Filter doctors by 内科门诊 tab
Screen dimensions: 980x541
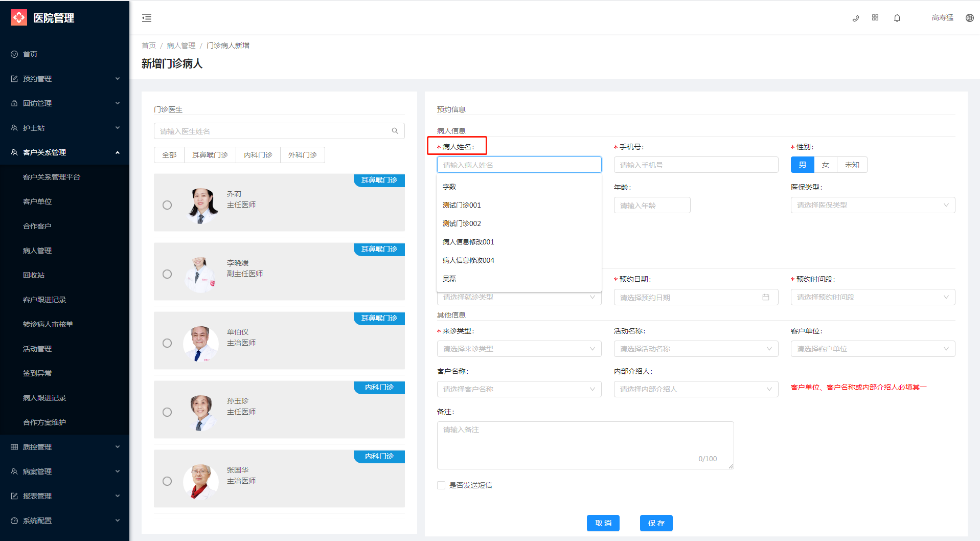pyautogui.click(x=258, y=155)
